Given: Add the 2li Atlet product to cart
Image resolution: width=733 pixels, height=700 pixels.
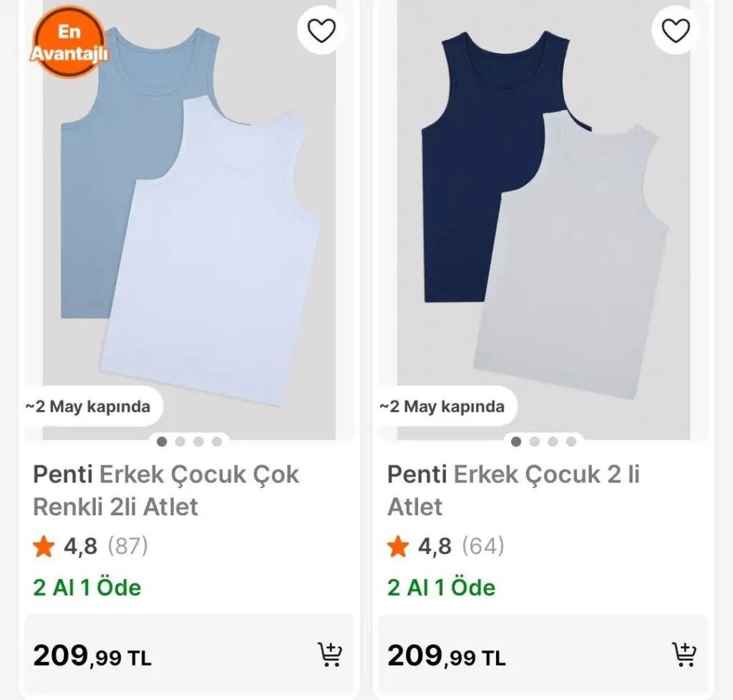Looking at the screenshot, I should click(x=329, y=654).
